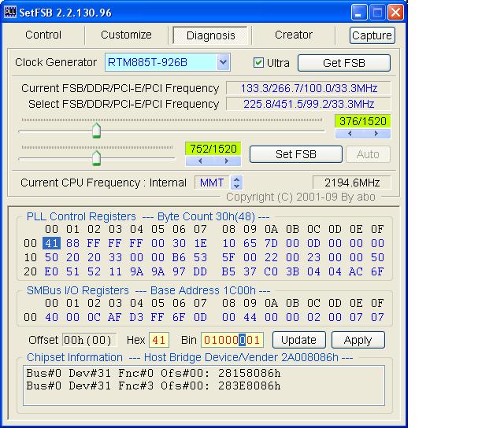
Task: Decrease the 376/1520 value with left arrow
Action: click(350, 134)
